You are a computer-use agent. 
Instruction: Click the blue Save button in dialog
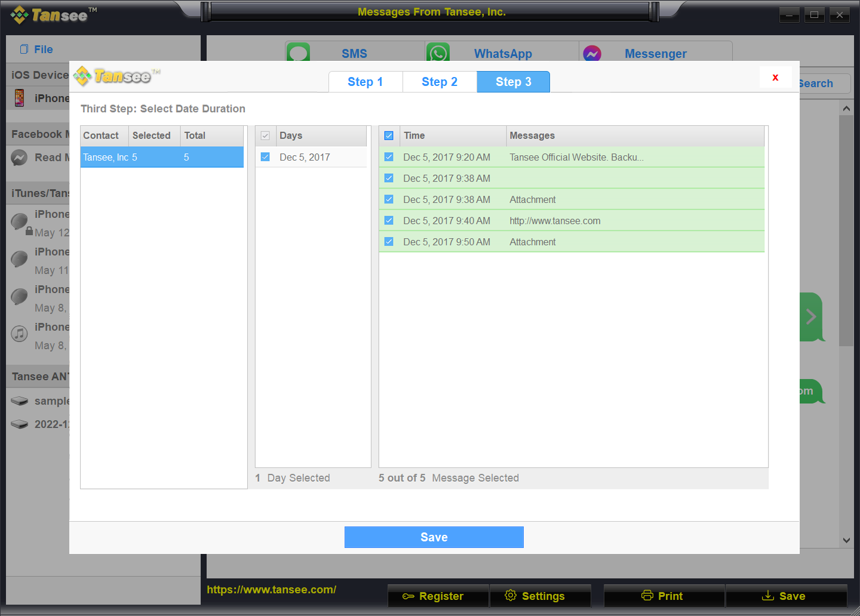(x=434, y=537)
